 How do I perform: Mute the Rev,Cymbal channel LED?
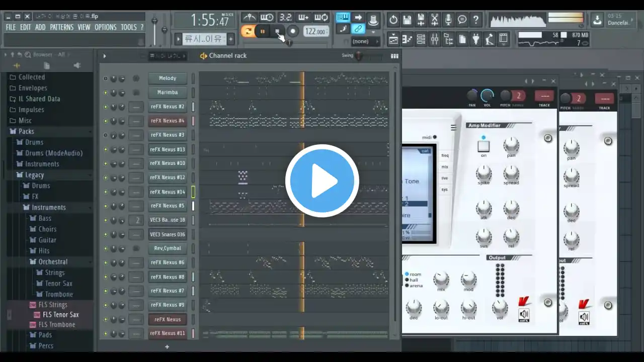click(x=105, y=248)
